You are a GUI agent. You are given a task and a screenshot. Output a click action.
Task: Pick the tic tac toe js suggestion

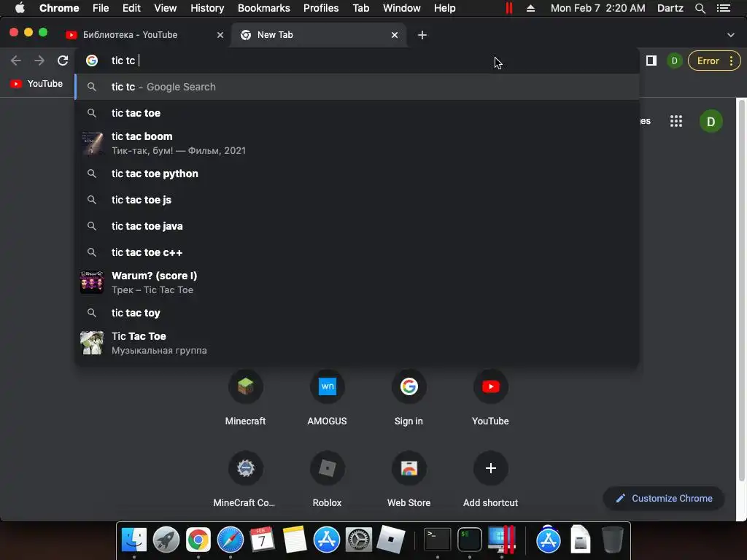(x=357, y=200)
